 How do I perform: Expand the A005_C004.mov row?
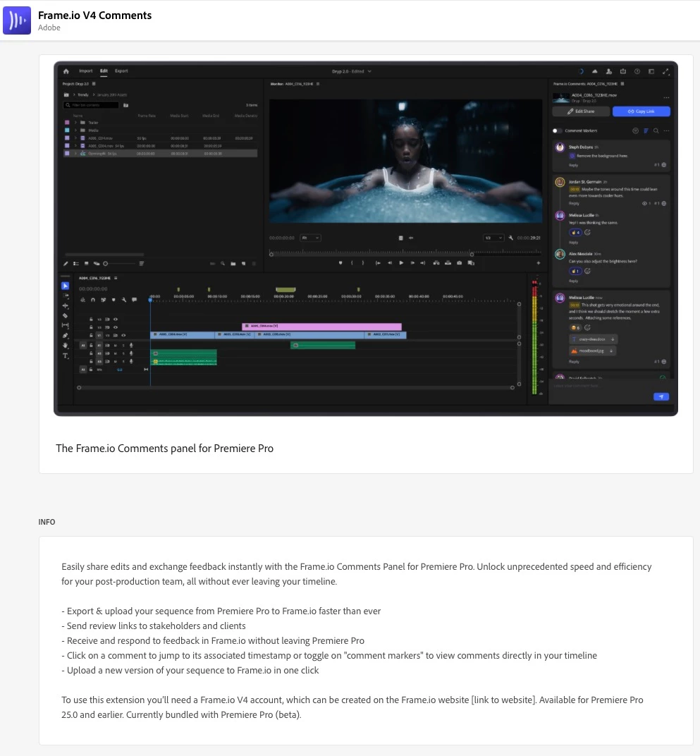[x=75, y=145]
